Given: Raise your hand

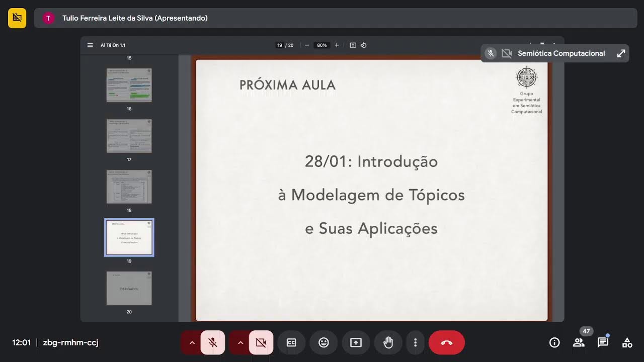Looking at the screenshot, I should 388,342.
